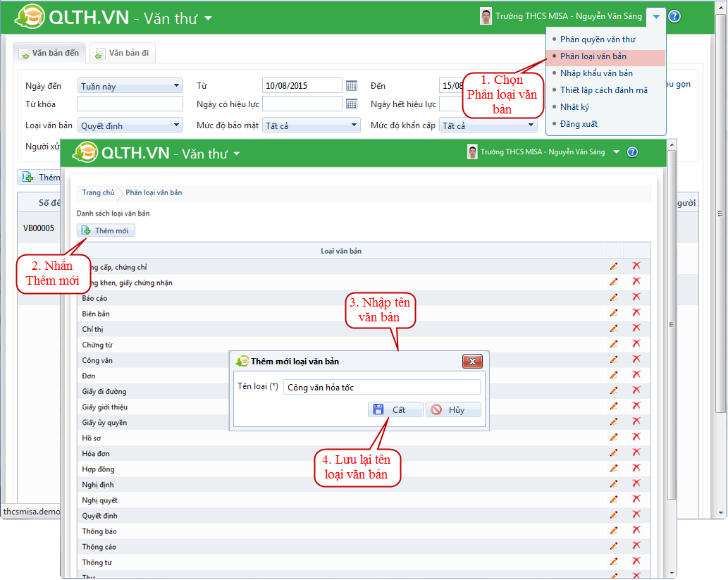Open 'Thiết lập cách đánh mã' menu item
The height and width of the screenshot is (580, 728).
coord(603,90)
